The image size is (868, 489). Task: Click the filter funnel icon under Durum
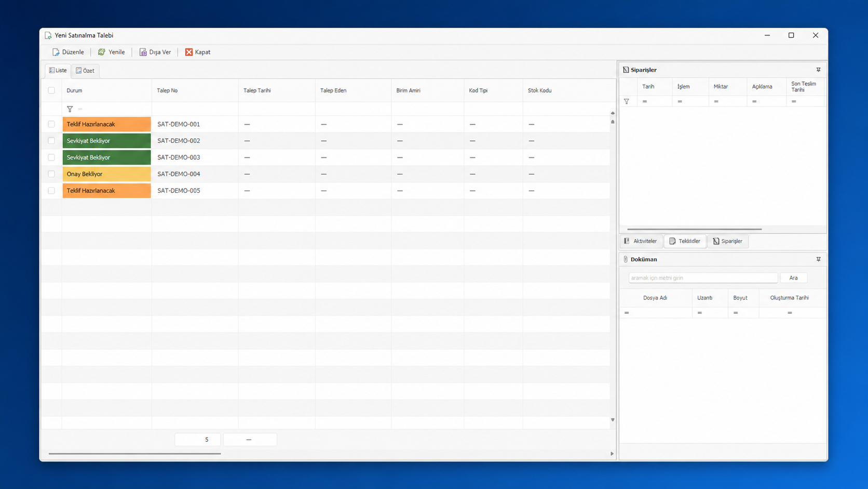tap(70, 109)
